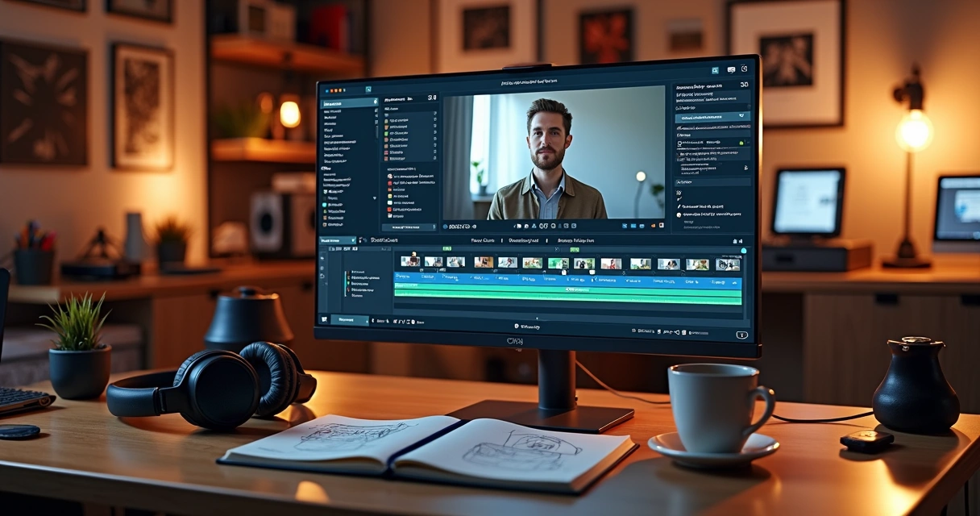980x516 pixels.
Task: Select the last clip thumbnail in the timeline
Action: [725, 262]
